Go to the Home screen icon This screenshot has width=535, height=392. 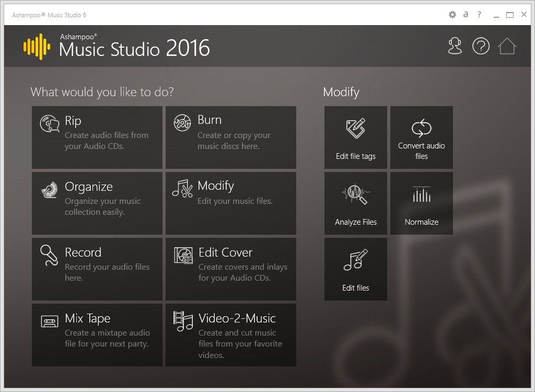click(507, 46)
